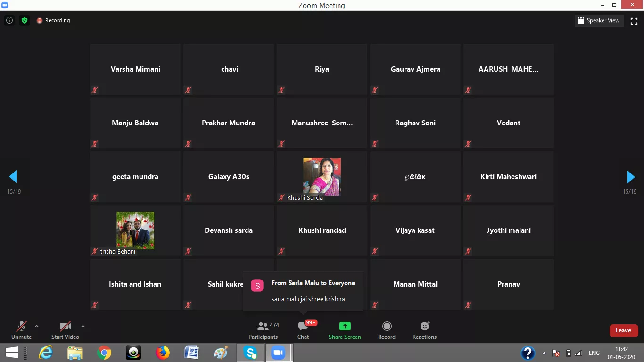Expand audio options arrow beside Unmute
Screen dimensions: 644x362
37,326
